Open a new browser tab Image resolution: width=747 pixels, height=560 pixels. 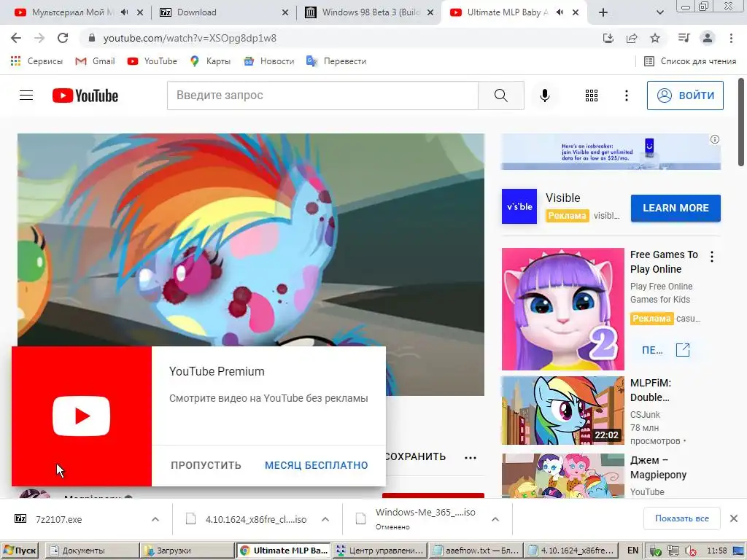click(603, 12)
